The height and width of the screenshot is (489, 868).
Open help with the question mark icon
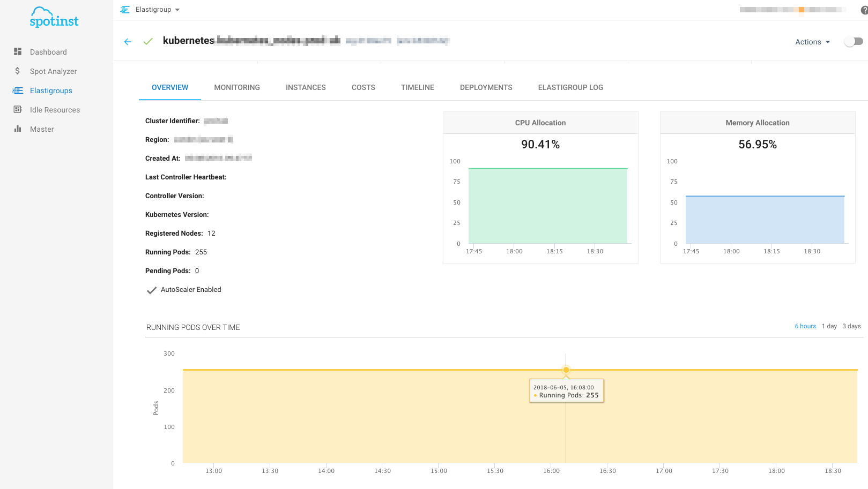pos(864,10)
